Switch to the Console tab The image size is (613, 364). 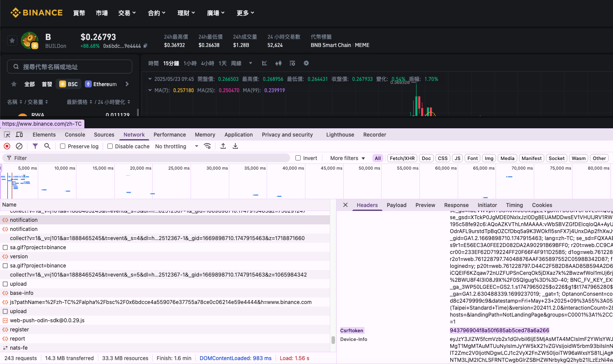tap(75, 134)
